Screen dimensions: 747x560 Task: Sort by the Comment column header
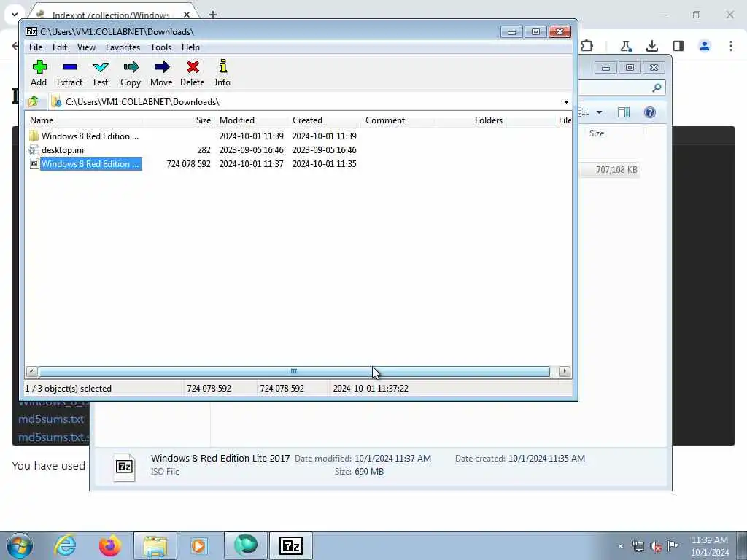[398, 120]
